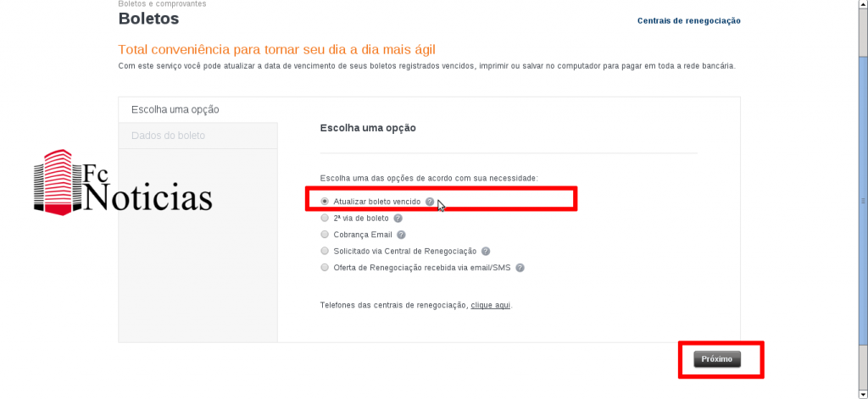Screen dimensions: 868x399
Task: Select Oferta de Renegociação recebida via email/SMS
Action: tap(325, 268)
